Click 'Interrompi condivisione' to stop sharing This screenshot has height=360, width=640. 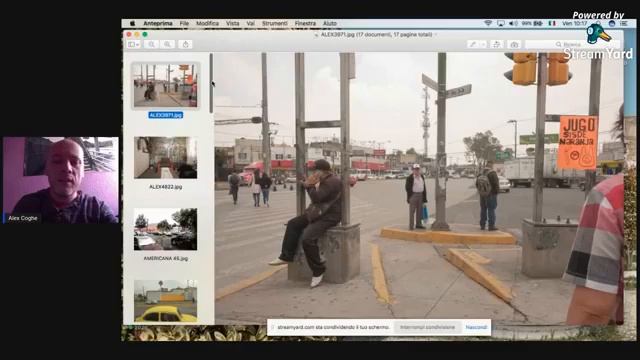pyautogui.click(x=427, y=327)
